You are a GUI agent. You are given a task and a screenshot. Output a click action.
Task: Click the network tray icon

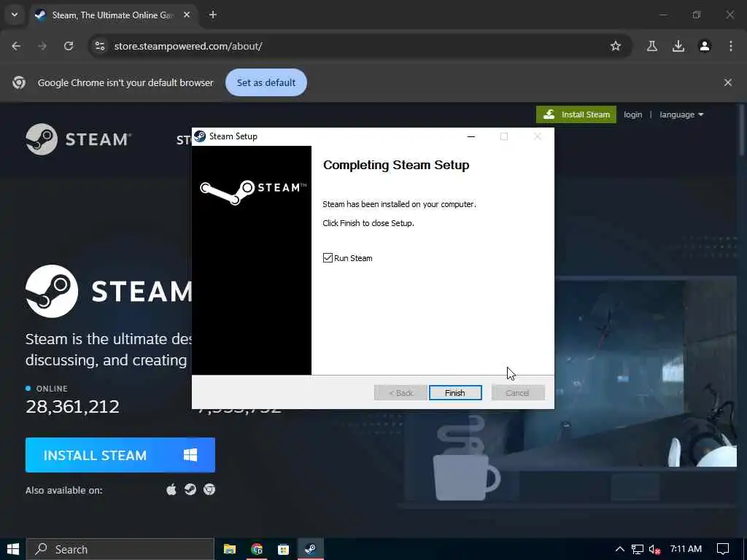click(x=638, y=550)
